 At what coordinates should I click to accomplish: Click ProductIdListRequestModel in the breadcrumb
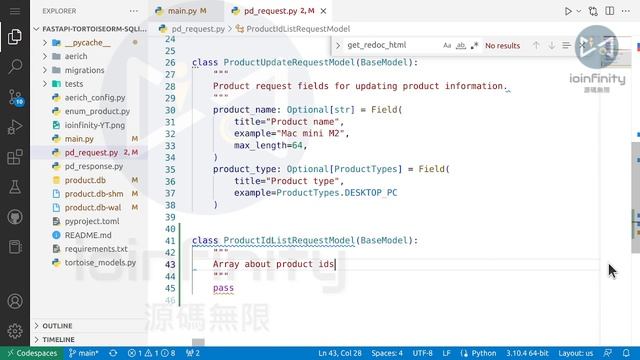click(x=298, y=29)
